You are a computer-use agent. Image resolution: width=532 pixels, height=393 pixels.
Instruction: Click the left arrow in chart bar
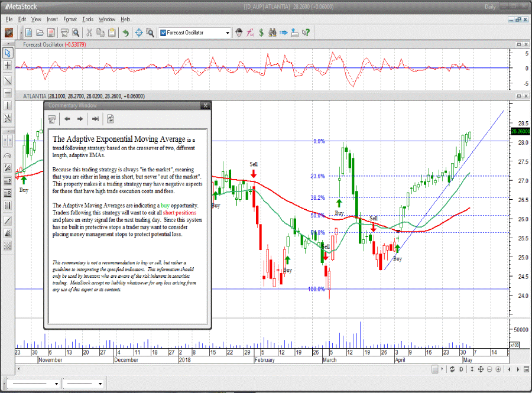[x=509, y=369]
